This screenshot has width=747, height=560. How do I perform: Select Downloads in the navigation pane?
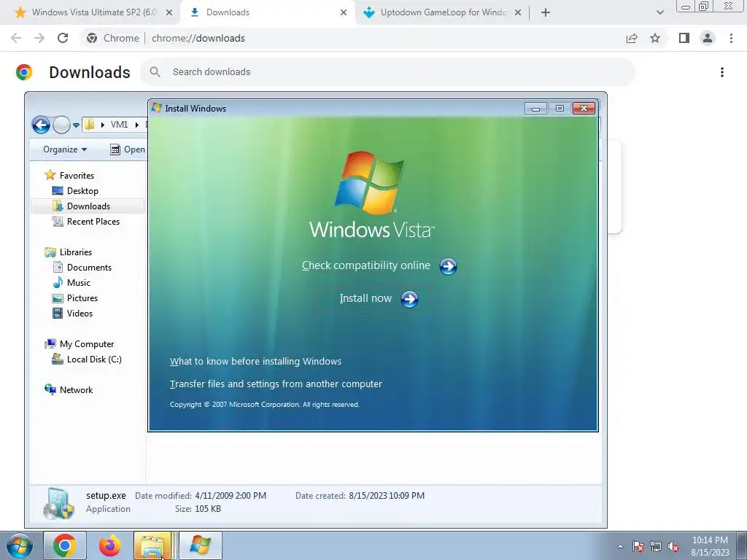[x=82, y=206]
